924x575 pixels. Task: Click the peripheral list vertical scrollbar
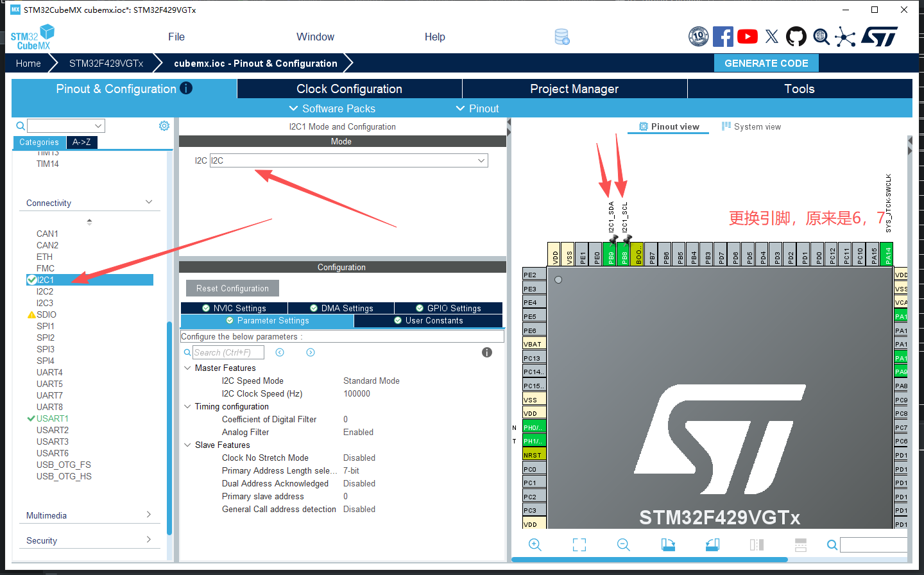tap(169, 427)
